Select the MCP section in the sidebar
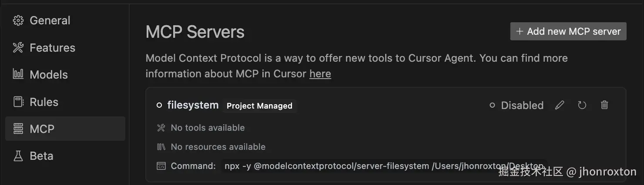The height and width of the screenshot is (185, 644). point(42,129)
